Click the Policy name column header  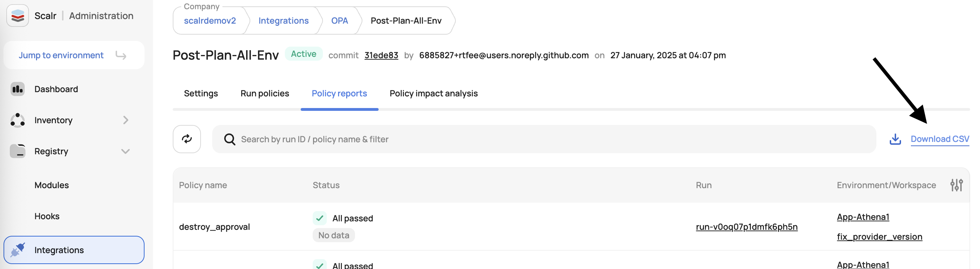tap(203, 185)
